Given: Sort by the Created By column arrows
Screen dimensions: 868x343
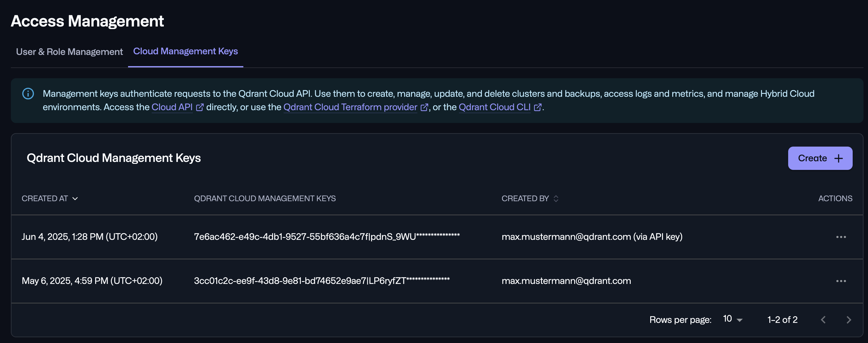Looking at the screenshot, I should point(556,198).
